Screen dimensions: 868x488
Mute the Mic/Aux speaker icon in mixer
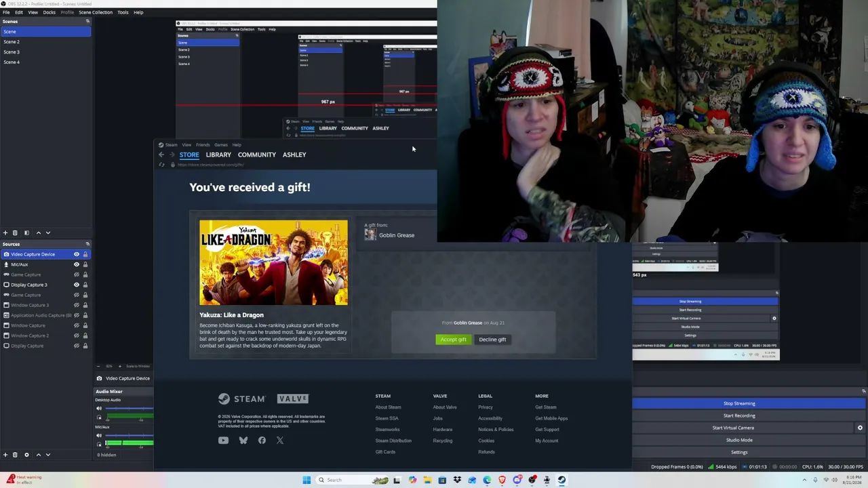99,436
